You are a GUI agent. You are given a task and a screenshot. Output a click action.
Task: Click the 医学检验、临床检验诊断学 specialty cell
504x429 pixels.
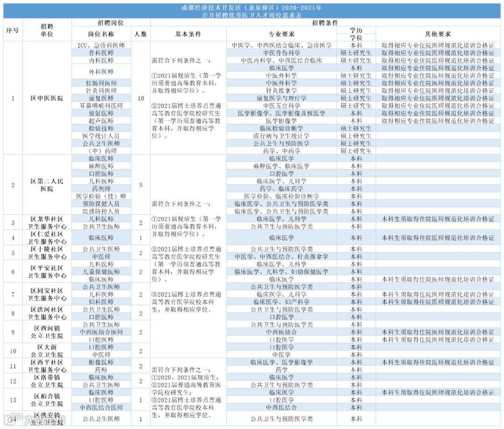281,196
